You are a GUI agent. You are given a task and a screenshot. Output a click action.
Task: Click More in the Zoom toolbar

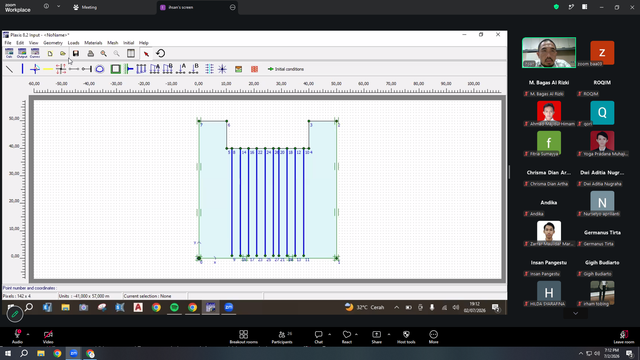tap(433, 337)
